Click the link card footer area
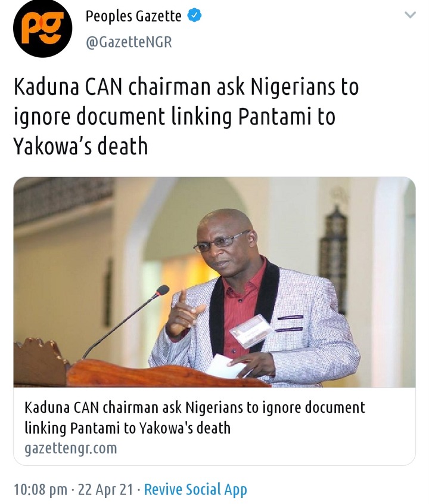 point(214,426)
